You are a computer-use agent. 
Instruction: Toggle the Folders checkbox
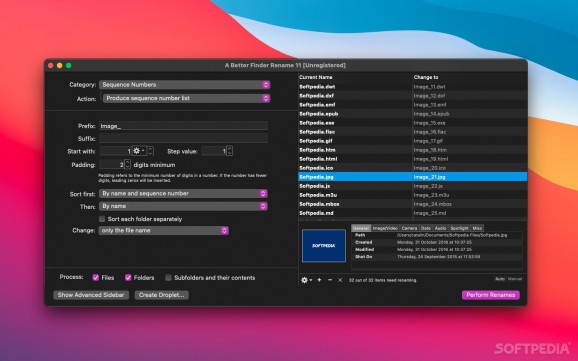(x=128, y=278)
